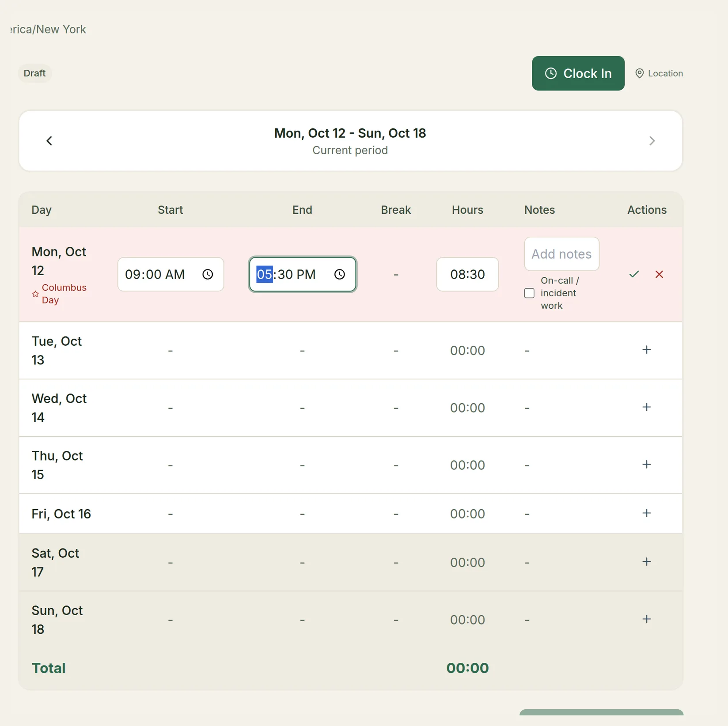
Task: Click the Draft status badge
Action: click(x=34, y=73)
